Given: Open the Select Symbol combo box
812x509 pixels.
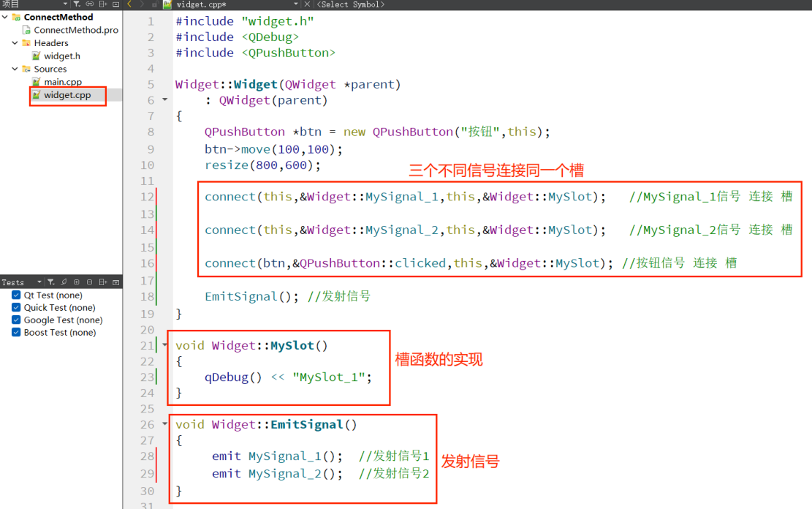Looking at the screenshot, I should tap(351, 4).
